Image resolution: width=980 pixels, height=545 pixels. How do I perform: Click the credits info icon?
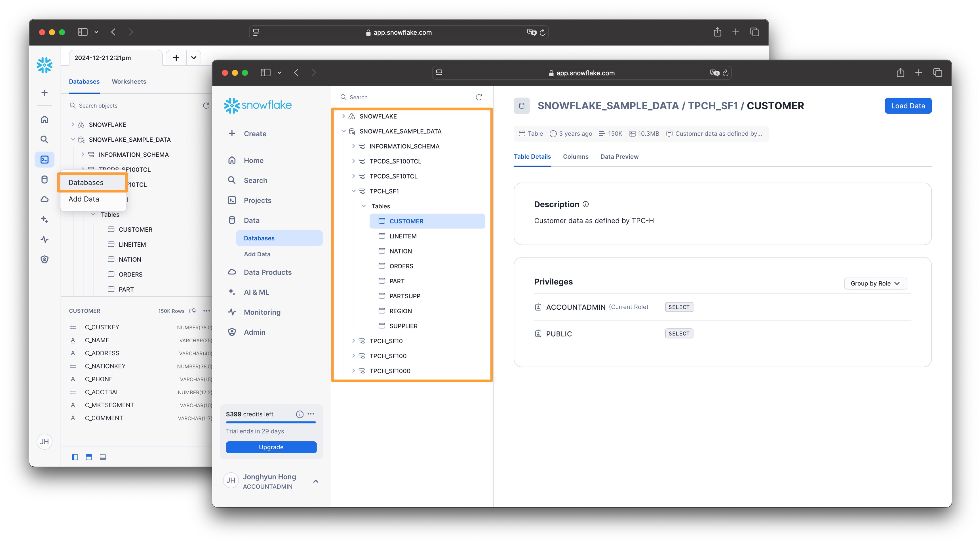pos(300,414)
